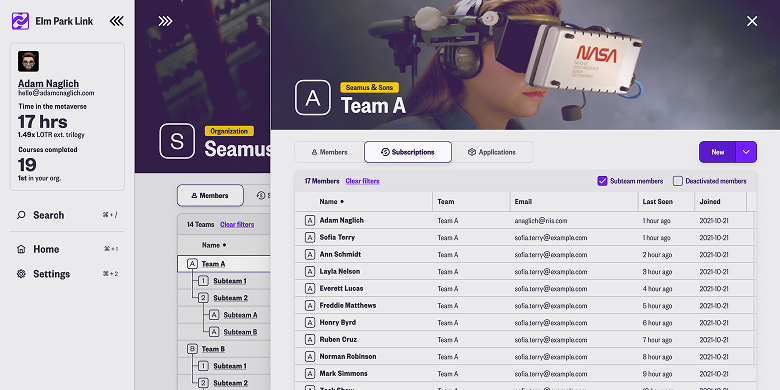
Task: Open Subteam B in teams tree
Action: (x=240, y=332)
